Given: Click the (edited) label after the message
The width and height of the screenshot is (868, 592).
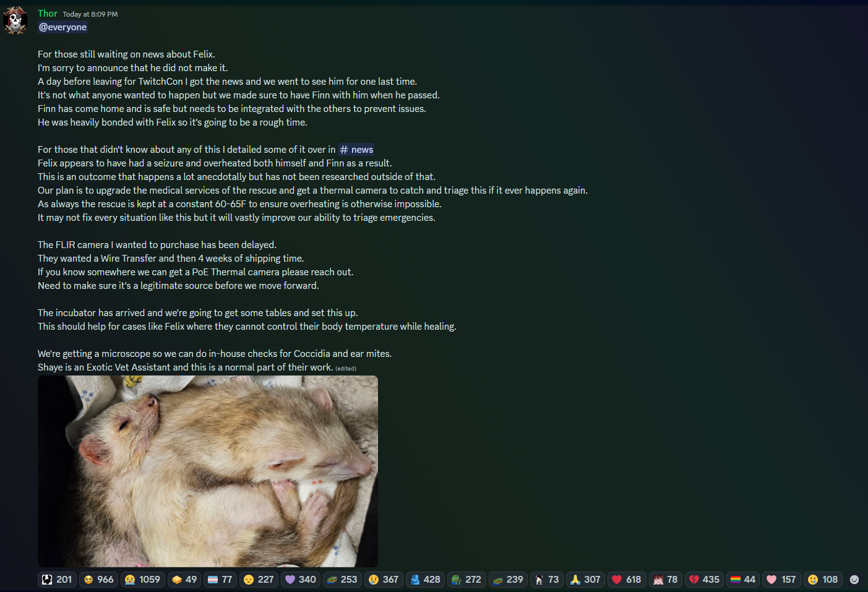Looking at the screenshot, I should point(346,369).
